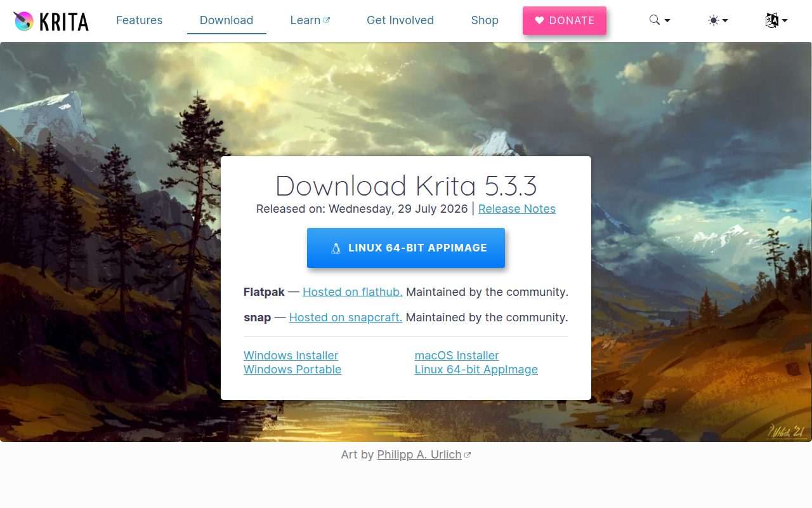Go to Get Involved page

(x=400, y=20)
